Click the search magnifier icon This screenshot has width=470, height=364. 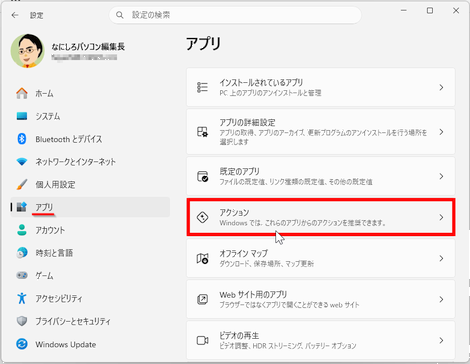pos(120,15)
